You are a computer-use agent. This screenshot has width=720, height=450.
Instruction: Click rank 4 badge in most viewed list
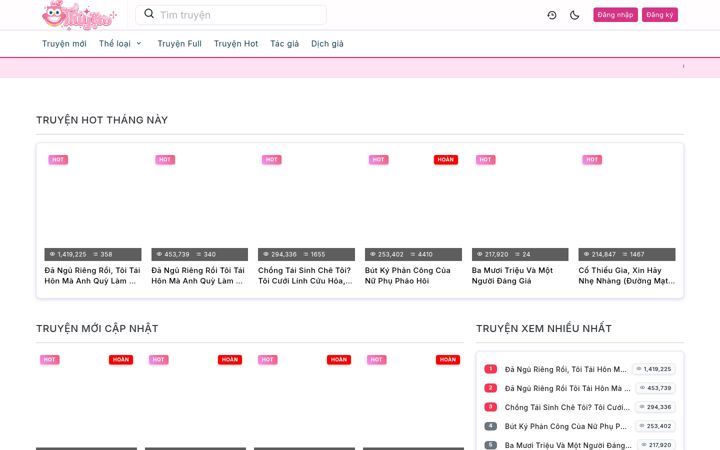(490, 426)
